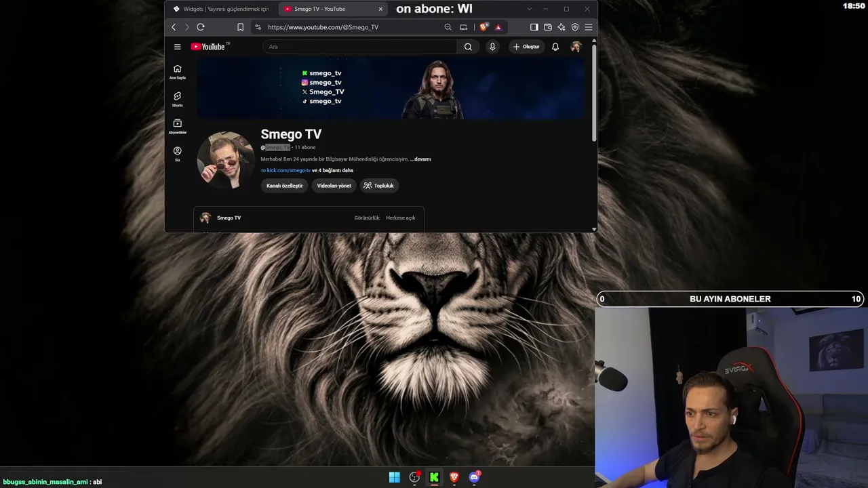
Task: Click the Videoları yönet button
Action: tap(334, 186)
